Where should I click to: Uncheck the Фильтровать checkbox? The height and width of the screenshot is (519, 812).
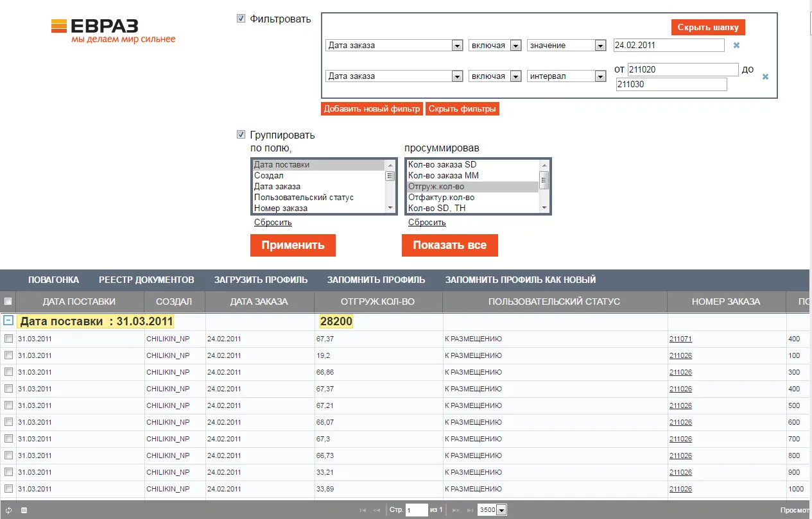point(241,19)
